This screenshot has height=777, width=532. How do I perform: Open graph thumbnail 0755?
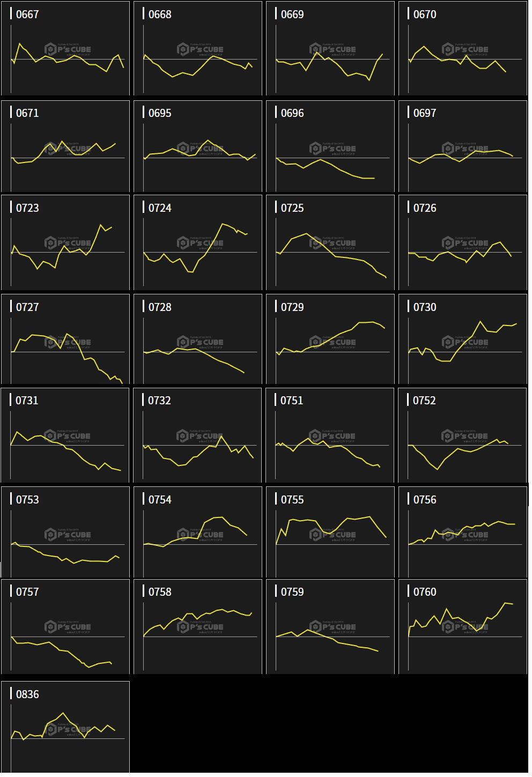[330, 532]
